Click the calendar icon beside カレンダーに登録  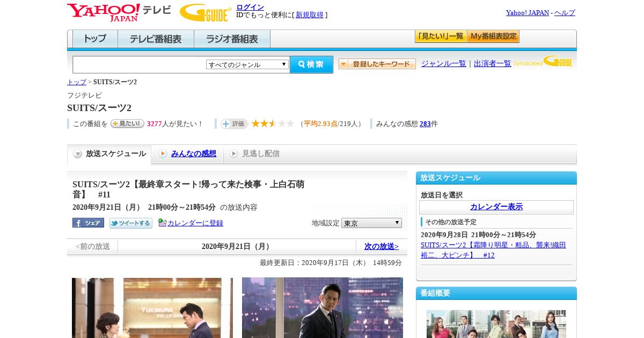[162, 223]
